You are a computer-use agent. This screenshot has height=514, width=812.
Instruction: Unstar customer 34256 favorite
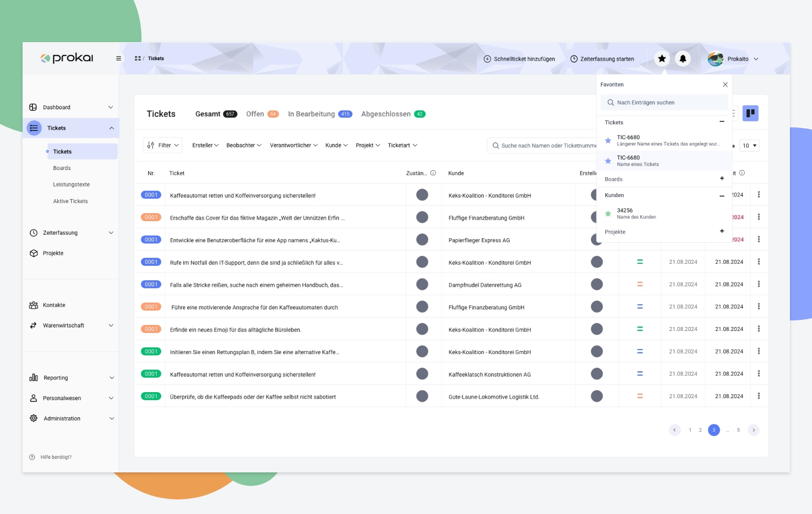point(608,214)
